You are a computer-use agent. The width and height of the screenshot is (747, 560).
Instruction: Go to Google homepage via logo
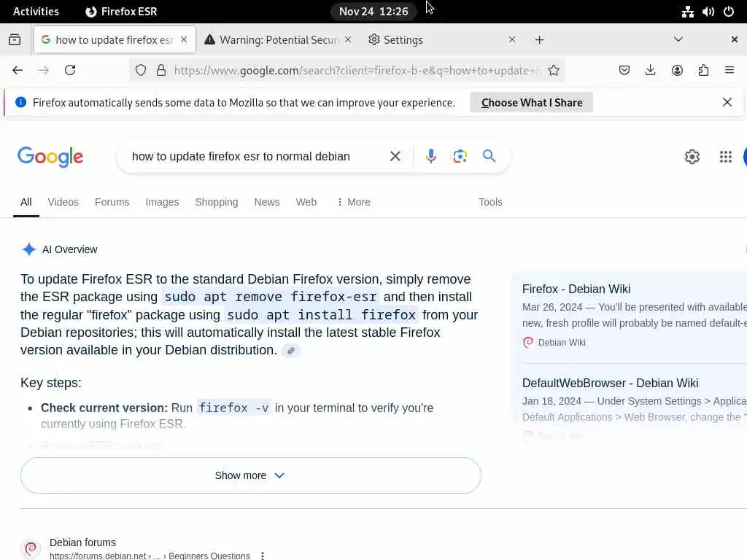click(50, 157)
